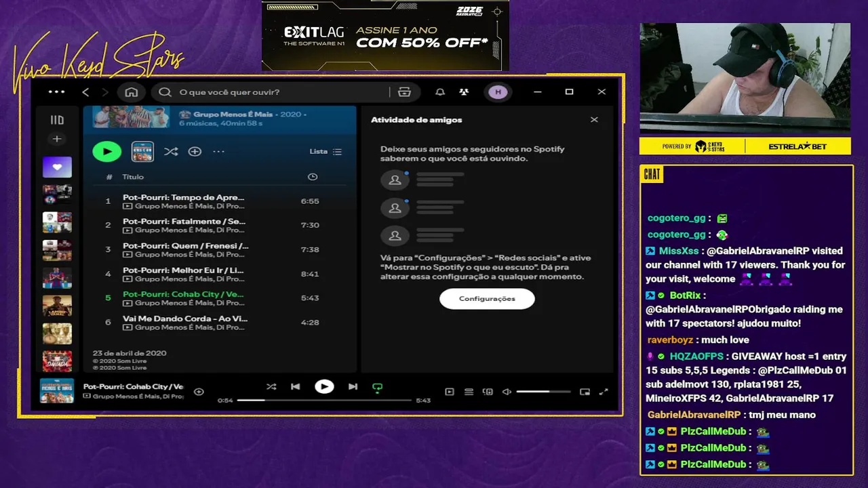Play the album with green play button
The image size is (868, 488).
point(106,152)
